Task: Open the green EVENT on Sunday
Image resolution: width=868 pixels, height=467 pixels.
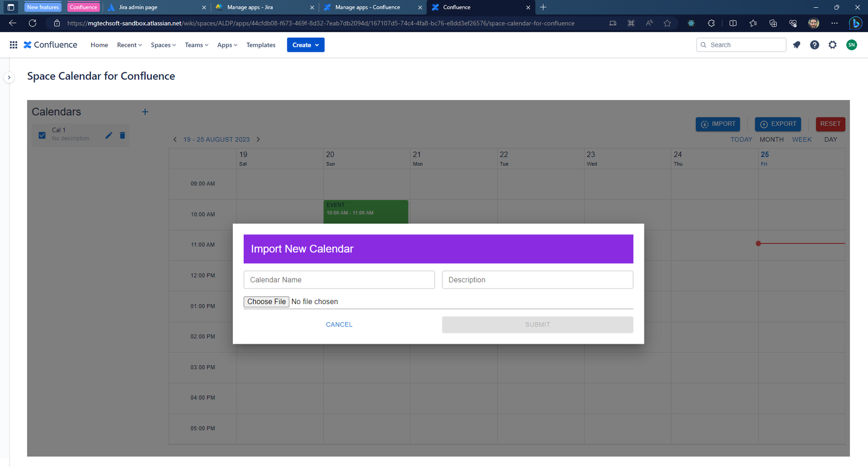Action: (x=366, y=212)
